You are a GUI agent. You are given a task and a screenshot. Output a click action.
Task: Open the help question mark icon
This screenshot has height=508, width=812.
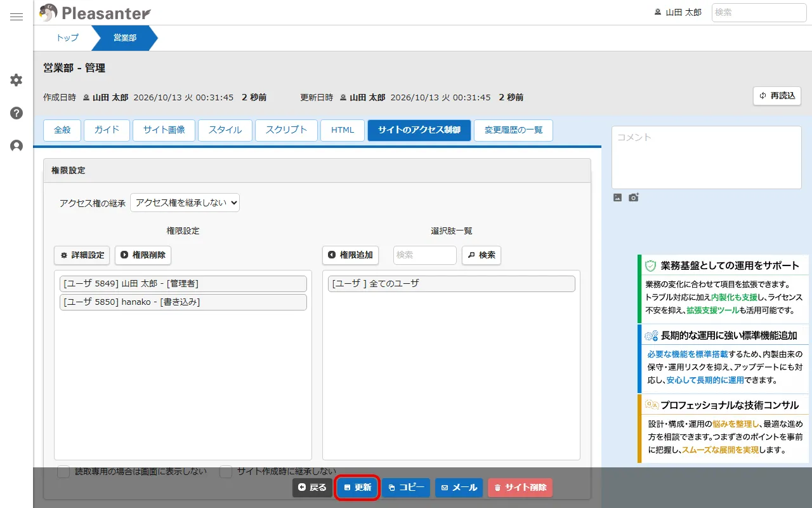16,113
